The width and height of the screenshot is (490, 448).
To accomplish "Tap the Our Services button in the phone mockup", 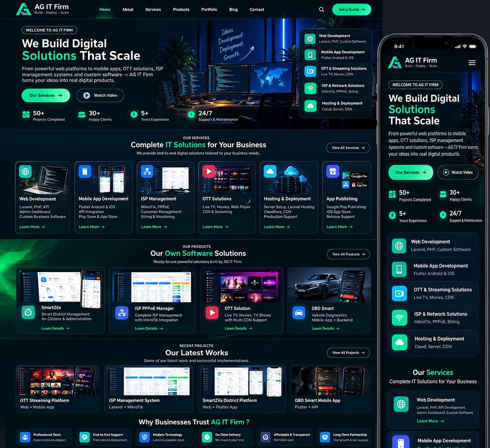I will coord(411,172).
